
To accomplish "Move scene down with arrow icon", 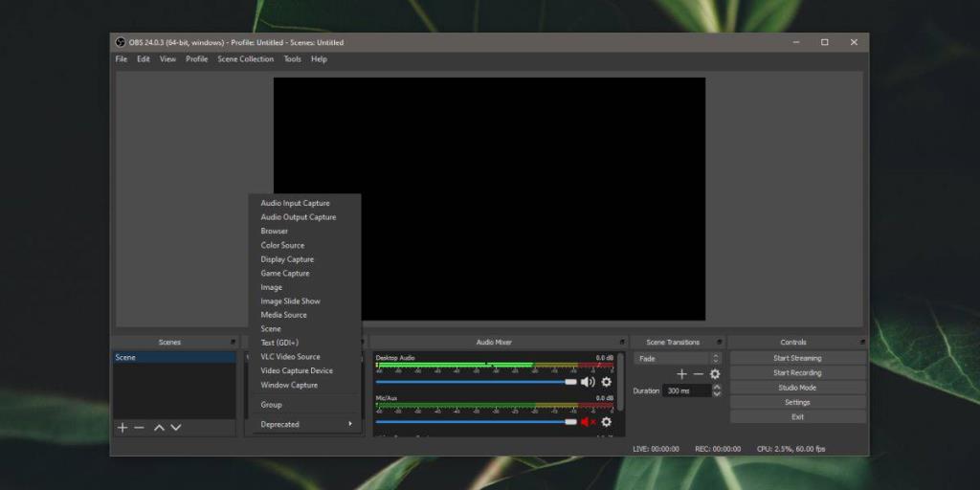I will (x=176, y=428).
